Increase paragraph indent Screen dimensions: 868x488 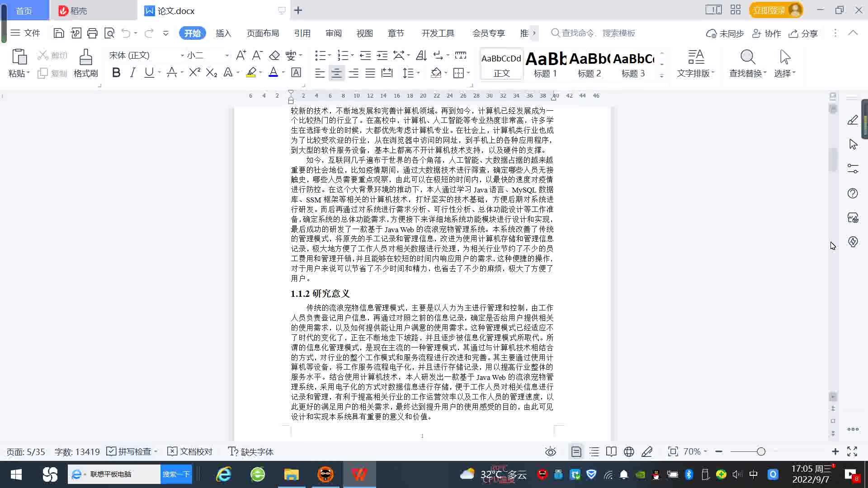[382, 55]
